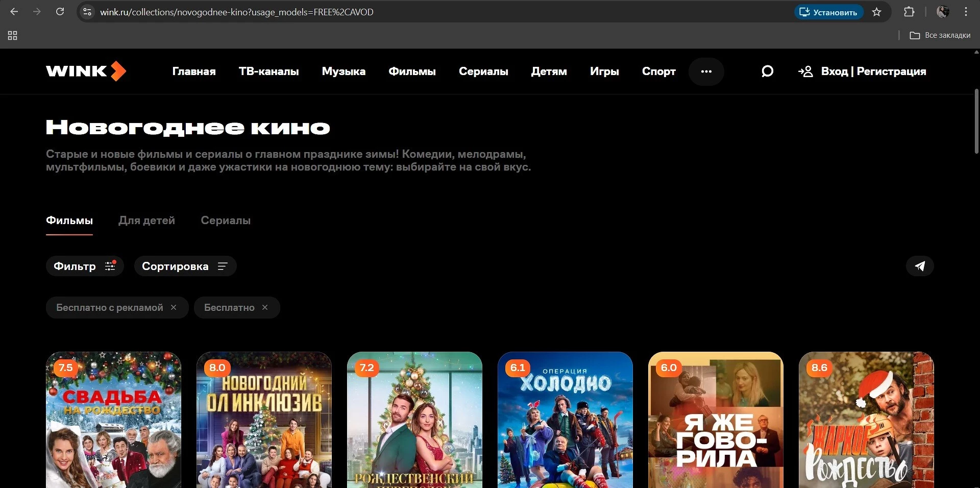Reload the page

point(60,12)
